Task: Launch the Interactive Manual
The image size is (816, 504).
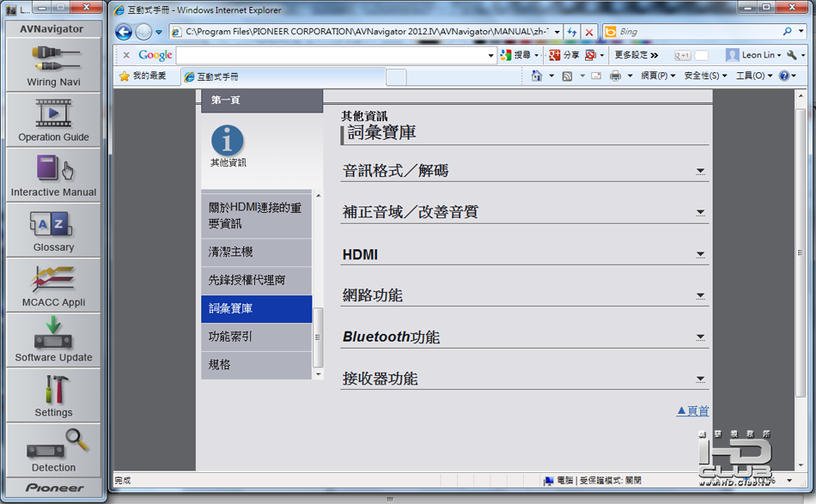Action: (x=53, y=175)
